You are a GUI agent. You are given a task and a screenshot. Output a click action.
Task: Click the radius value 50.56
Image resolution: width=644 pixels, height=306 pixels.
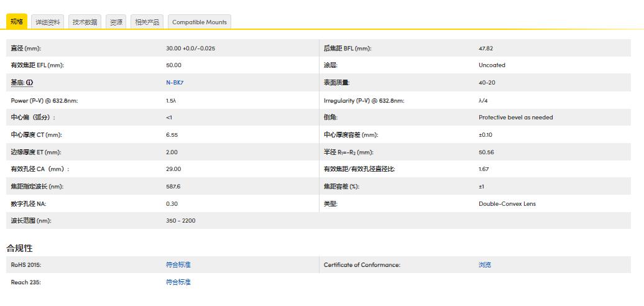[486, 152]
